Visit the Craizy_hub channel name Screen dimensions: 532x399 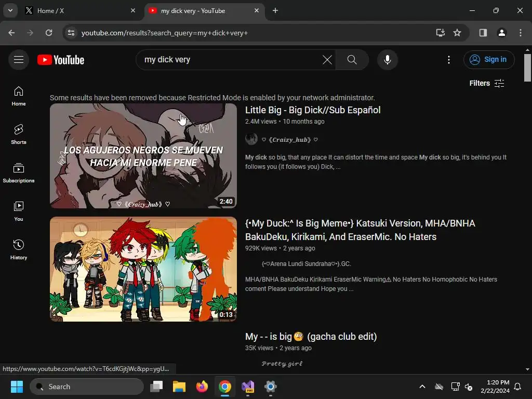pyautogui.click(x=289, y=140)
